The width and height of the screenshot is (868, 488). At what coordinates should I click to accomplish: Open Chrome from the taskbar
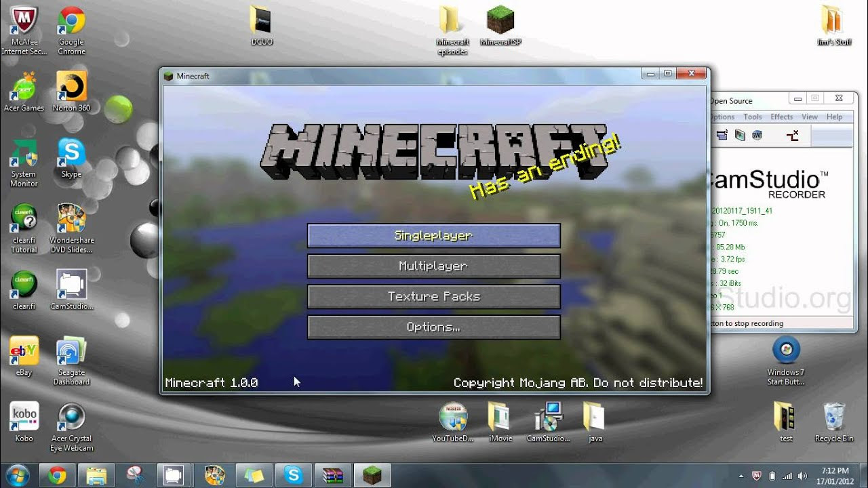click(x=57, y=476)
